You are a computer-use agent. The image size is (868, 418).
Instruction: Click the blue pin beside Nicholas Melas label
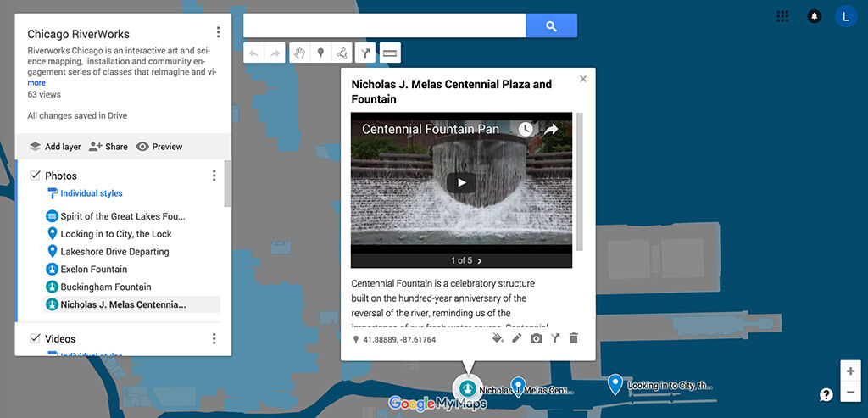tap(518, 387)
